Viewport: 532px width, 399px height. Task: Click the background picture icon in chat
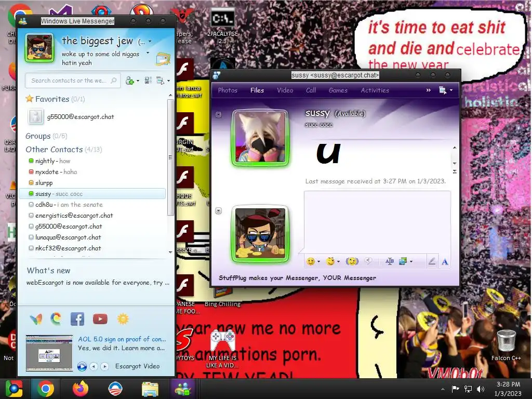tap(403, 261)
